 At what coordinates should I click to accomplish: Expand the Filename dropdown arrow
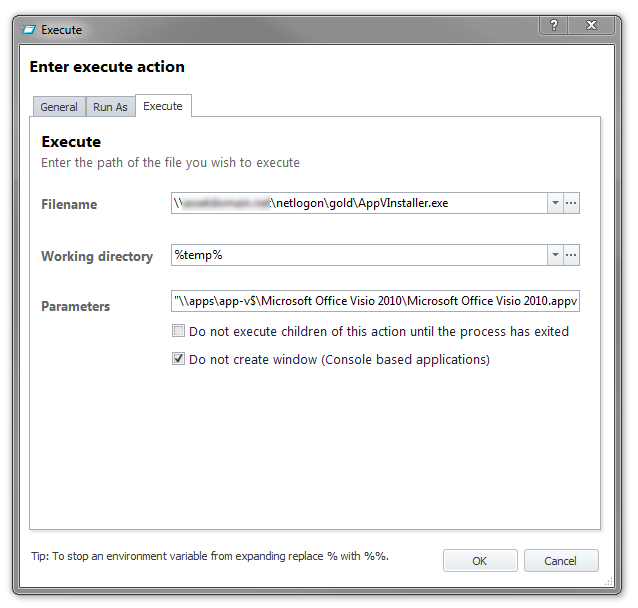(555, 203)
